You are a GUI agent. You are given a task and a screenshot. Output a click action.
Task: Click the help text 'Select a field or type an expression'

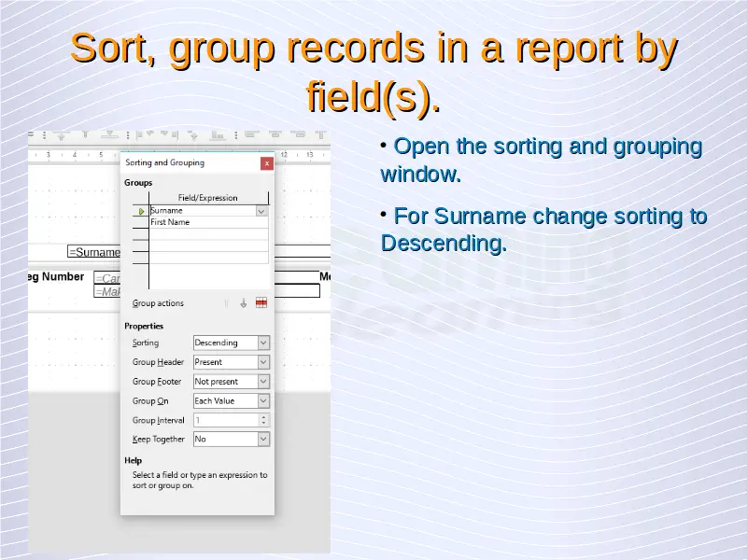click(200, 480)
